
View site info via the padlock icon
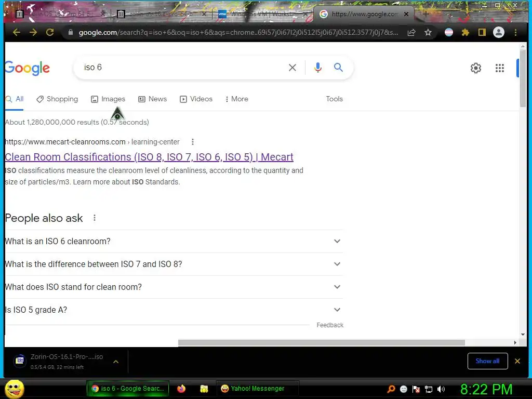(71, 32)
